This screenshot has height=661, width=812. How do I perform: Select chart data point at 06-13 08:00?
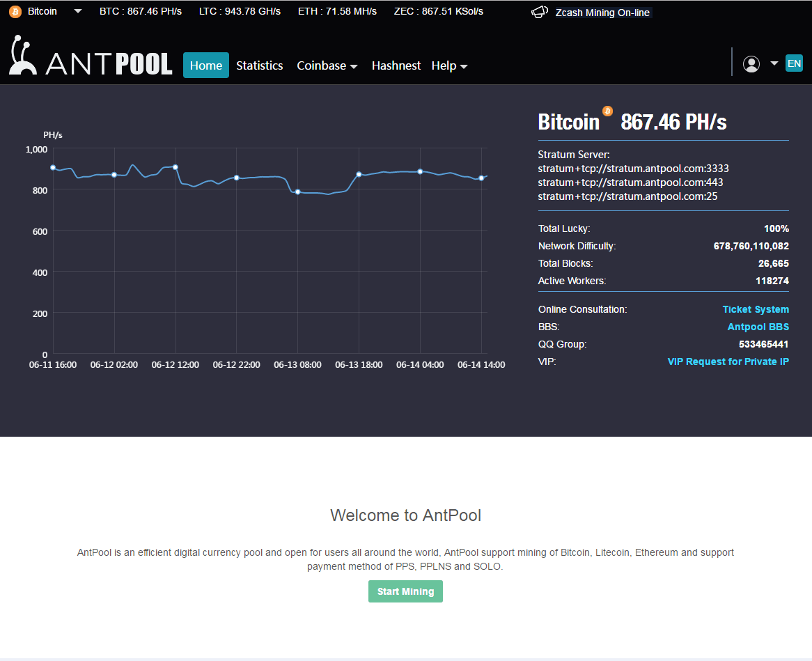click(x=298, y=192)
